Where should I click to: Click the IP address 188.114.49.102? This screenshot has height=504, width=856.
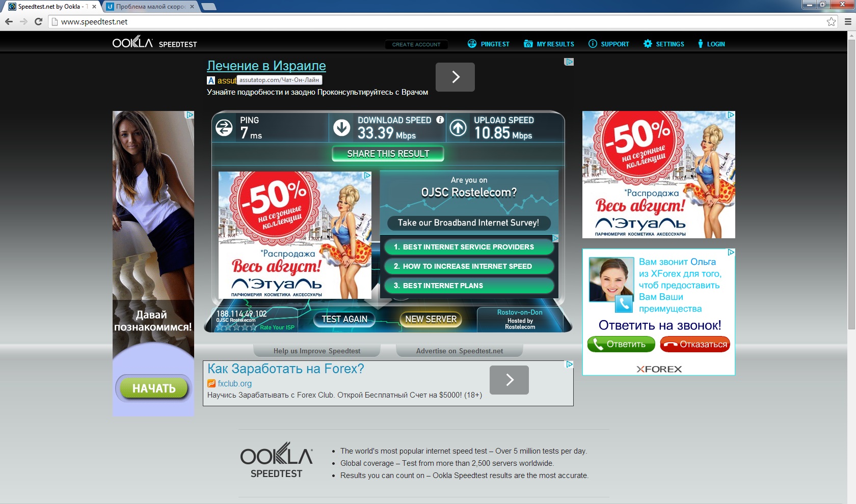click(242, 314)
